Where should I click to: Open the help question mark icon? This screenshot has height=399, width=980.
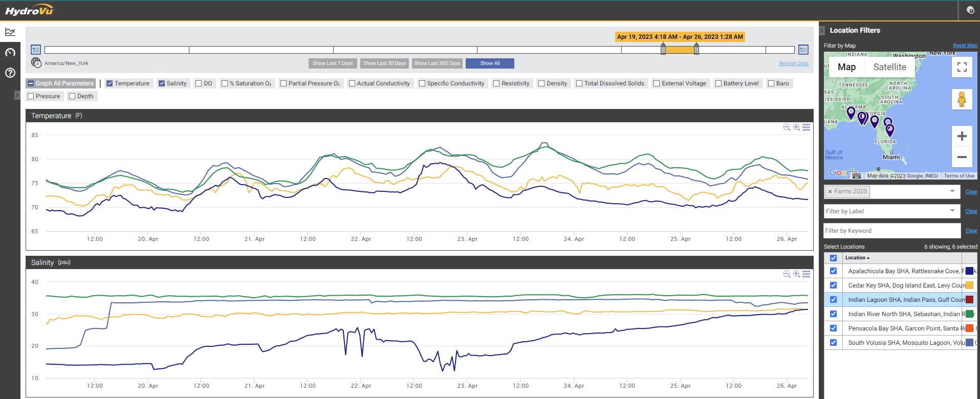click(10, 73)
